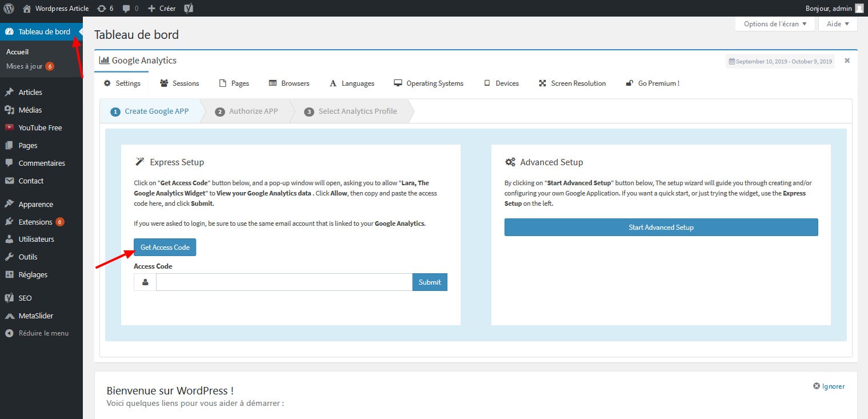
Task: Open the Pages sidebar menu
Action: 41,145
